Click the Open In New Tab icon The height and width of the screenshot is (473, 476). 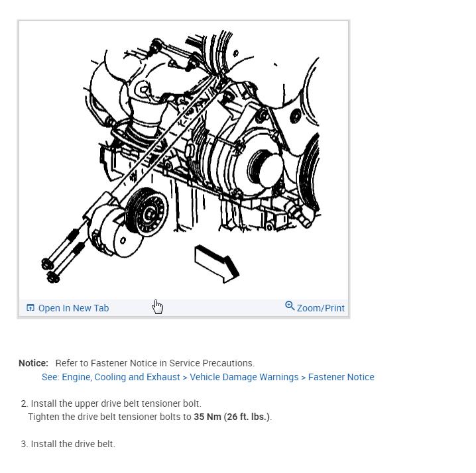point(30,307)
